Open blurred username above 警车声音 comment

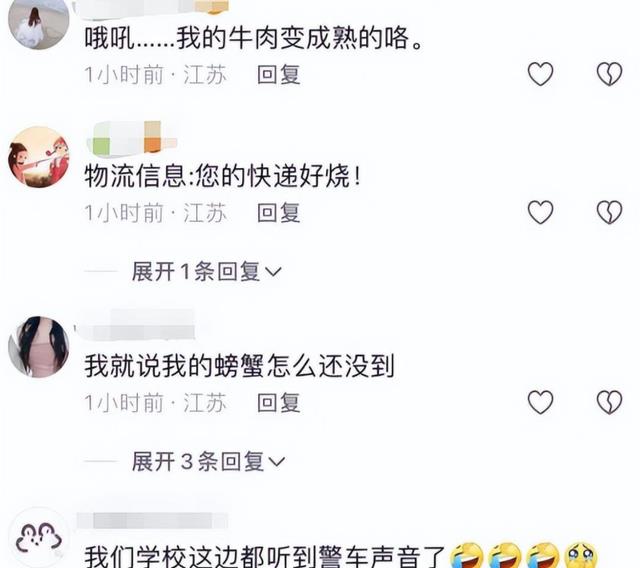(152, 521)
